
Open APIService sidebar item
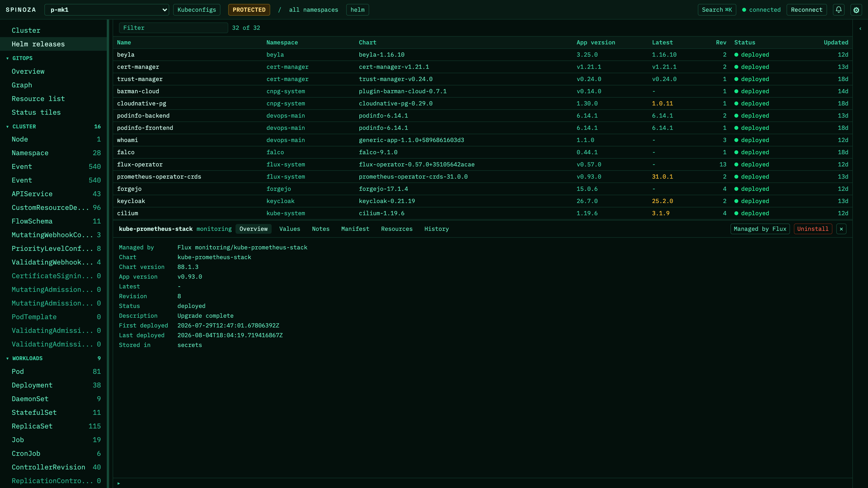click(x=53, y=194)
